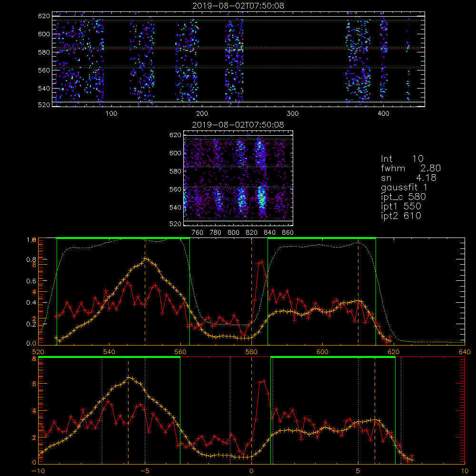Click the x-axis label 840 on the middle plot
This screenshot has height=476, width=476.
point(269,233)
